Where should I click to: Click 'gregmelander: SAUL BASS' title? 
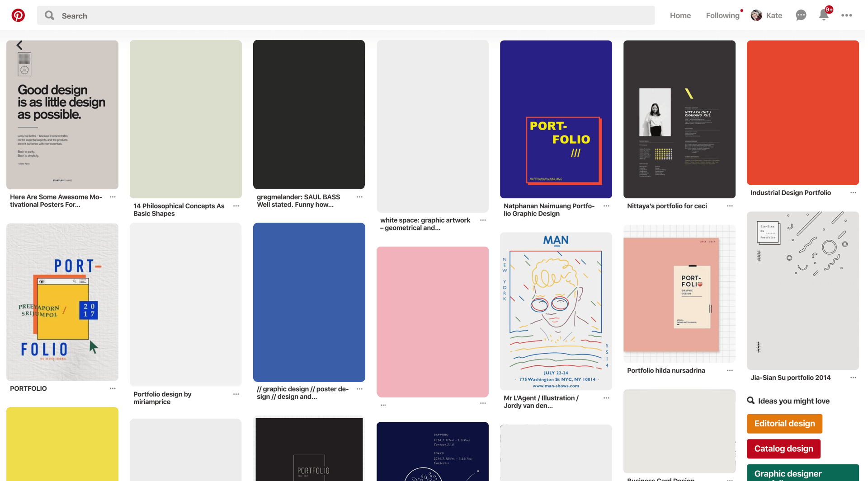pyautogui.click(x=298, y=201)
